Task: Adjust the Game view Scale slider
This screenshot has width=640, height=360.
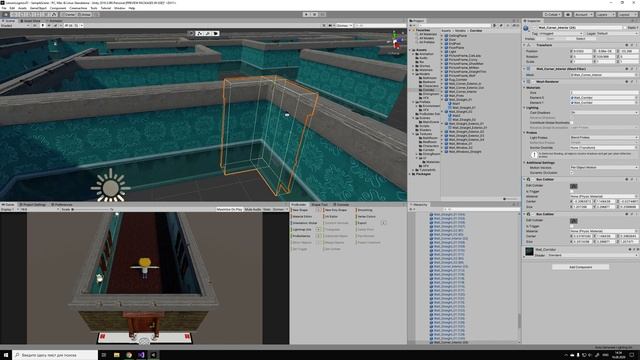Action: pos(91,209)
